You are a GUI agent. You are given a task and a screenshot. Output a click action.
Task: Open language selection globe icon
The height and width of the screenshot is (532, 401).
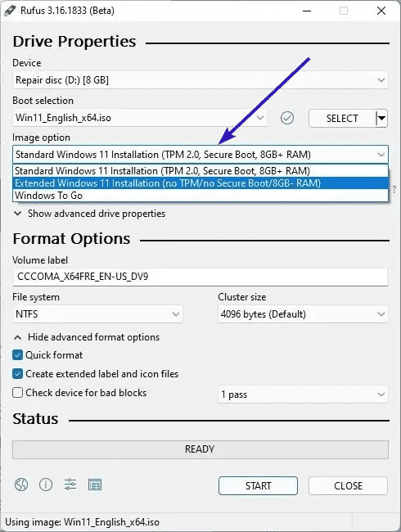[21, 485]
